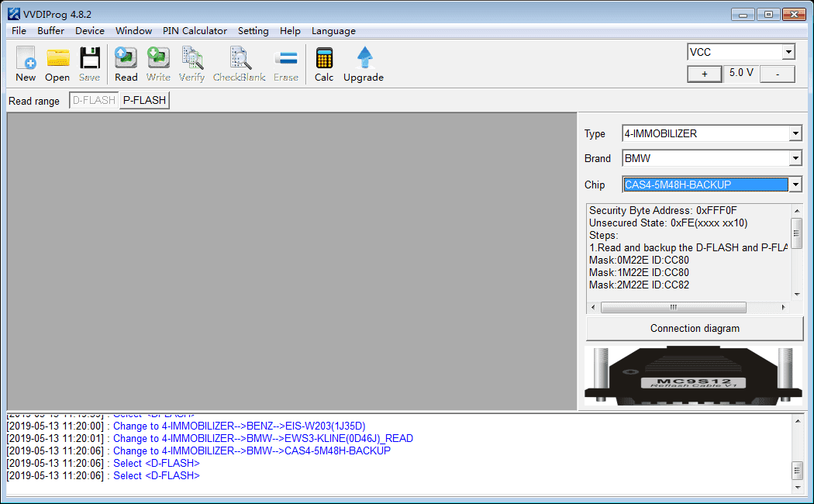814x504 pixels.
Task: Open a file with the Open folder icon
Action: [57, 58]
